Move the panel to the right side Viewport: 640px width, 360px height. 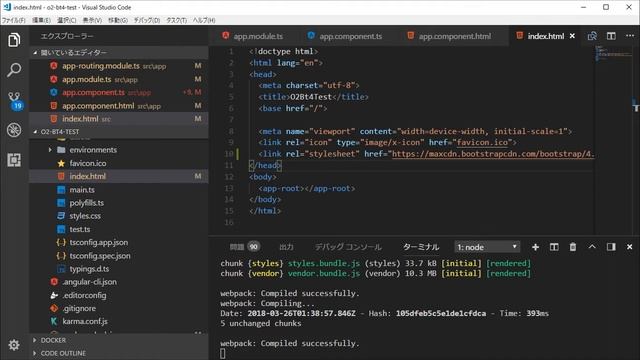pos(611,247)
